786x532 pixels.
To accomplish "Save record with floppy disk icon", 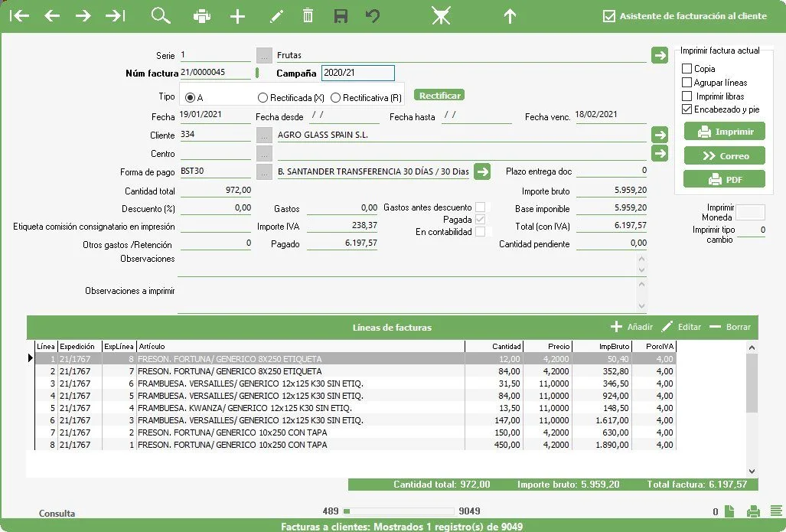I will pyautogui.click(x=341, y=16).
